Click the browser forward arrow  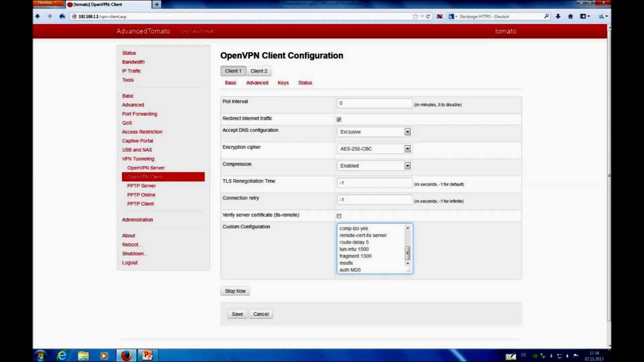[x=49, y=17]
